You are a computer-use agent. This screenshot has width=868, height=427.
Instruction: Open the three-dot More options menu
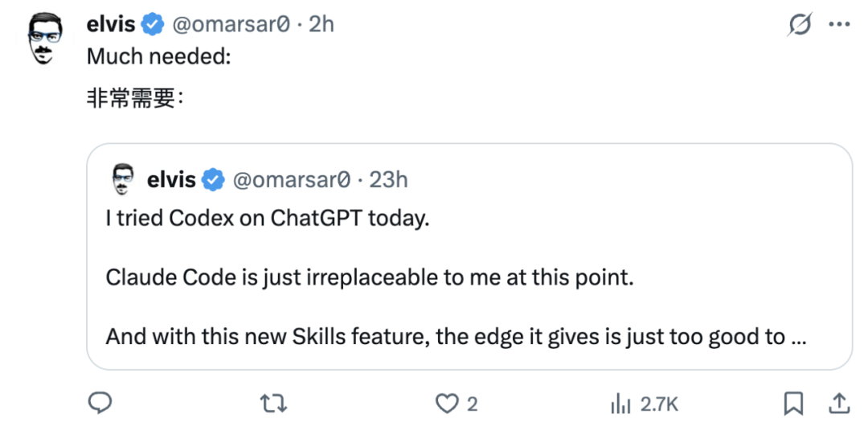[839, 25]
